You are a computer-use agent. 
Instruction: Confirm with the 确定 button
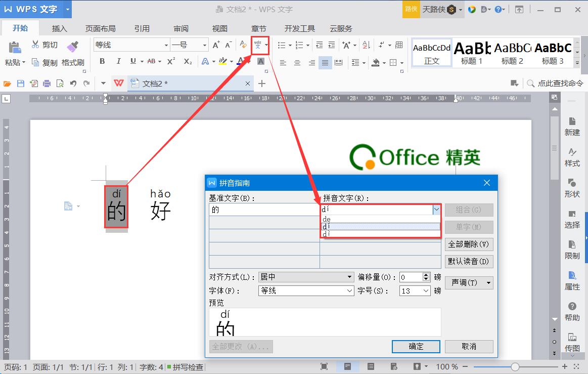pos(416,346)
